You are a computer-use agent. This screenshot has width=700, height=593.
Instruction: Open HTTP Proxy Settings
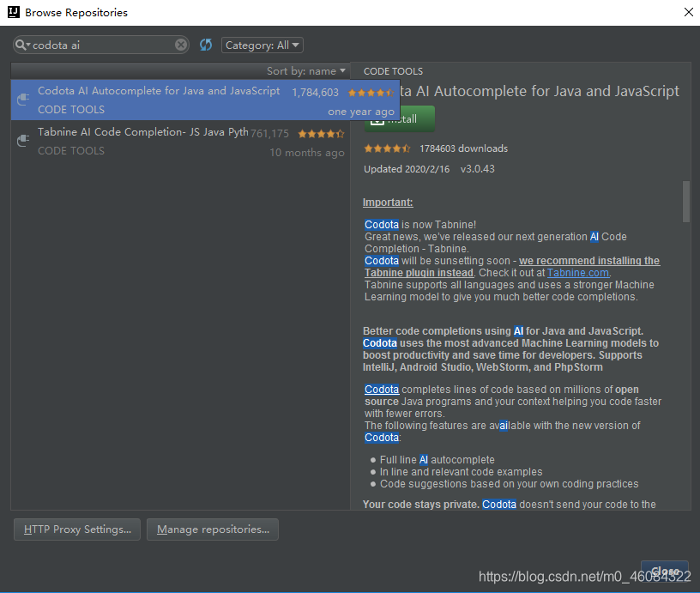tap(77, 529)
